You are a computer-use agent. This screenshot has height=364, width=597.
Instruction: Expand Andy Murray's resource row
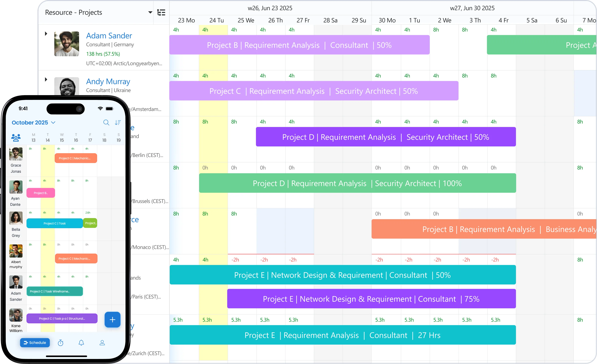[46, 79]
